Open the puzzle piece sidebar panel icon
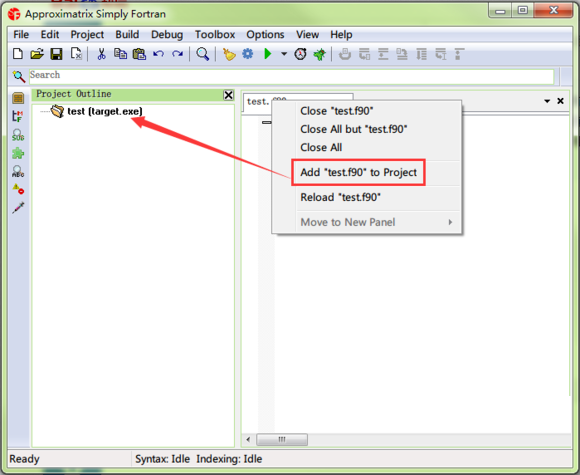Screen dimensions: 580x475 (18, 153)
